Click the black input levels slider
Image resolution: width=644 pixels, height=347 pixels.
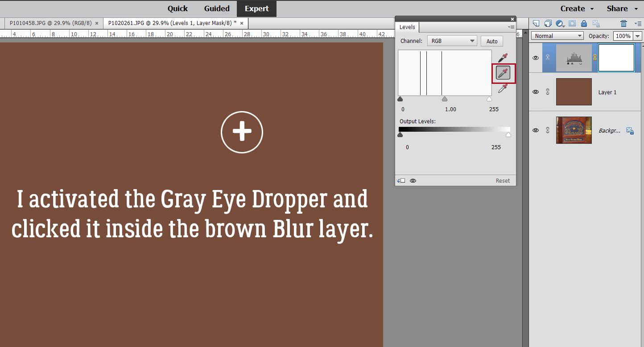pos(400,99)
